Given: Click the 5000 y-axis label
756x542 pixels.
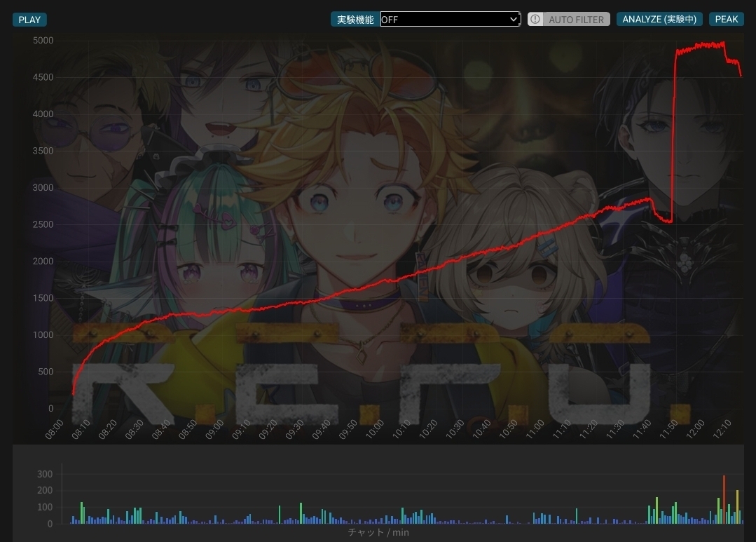Looking at the screenshot, I should [x=43, y=41].
